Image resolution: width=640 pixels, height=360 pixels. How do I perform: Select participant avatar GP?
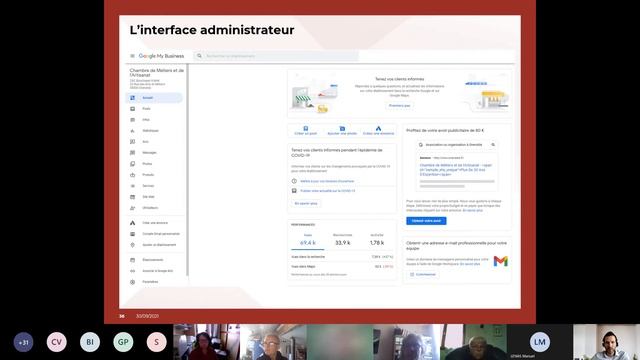click(123, 342)
